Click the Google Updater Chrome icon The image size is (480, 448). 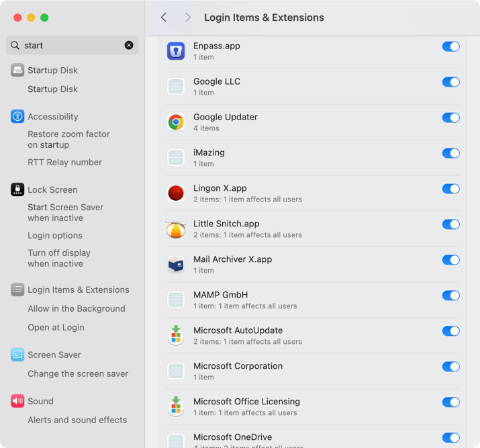pos(176,122)
